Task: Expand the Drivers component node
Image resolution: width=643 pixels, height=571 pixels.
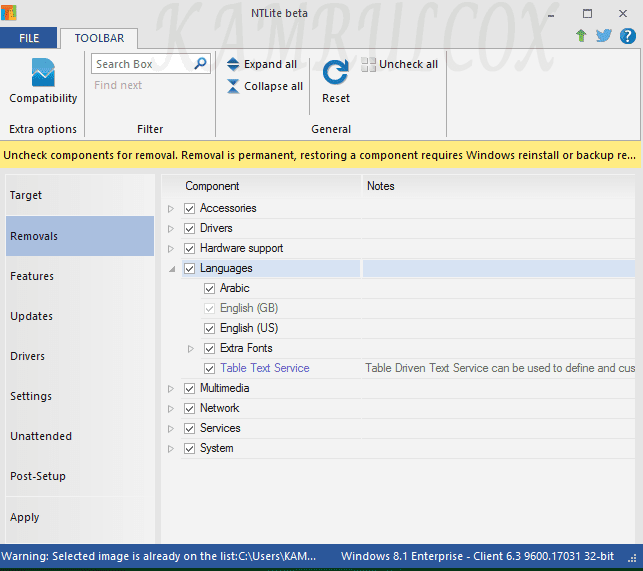Action: point(171,229)
